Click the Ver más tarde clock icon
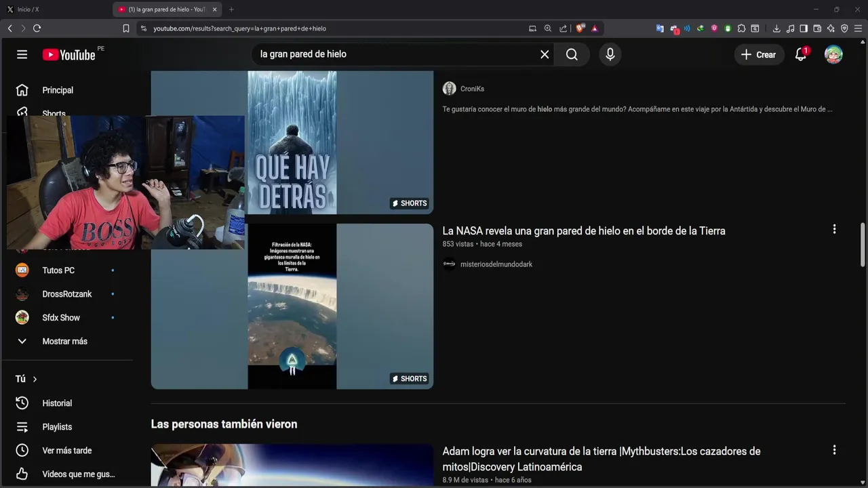This screenshot has width=868, height=488. (x=22, y=451)
